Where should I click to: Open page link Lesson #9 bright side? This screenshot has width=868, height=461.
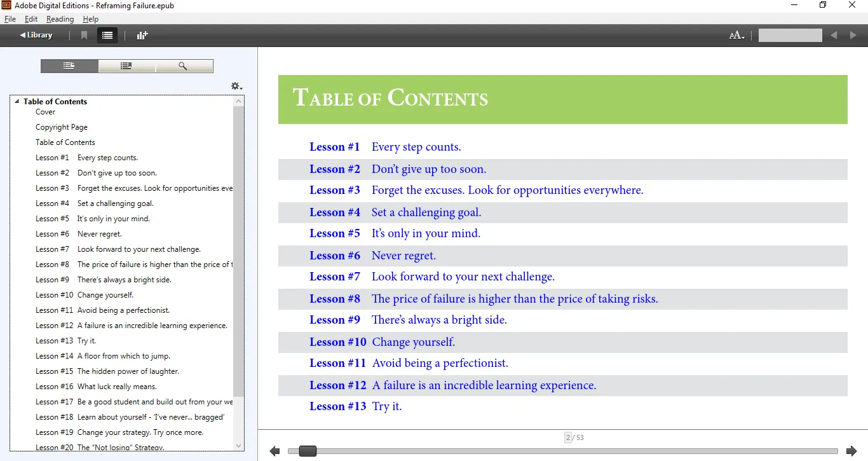(409, 320)
